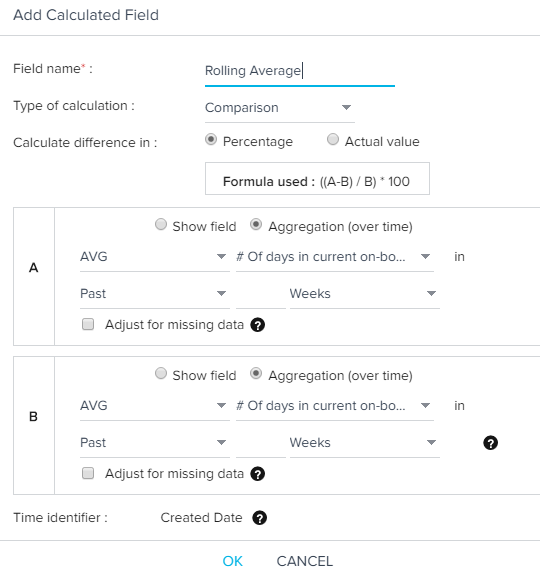Enable Adjust for missing data in section A

click(x=88, y=324)
